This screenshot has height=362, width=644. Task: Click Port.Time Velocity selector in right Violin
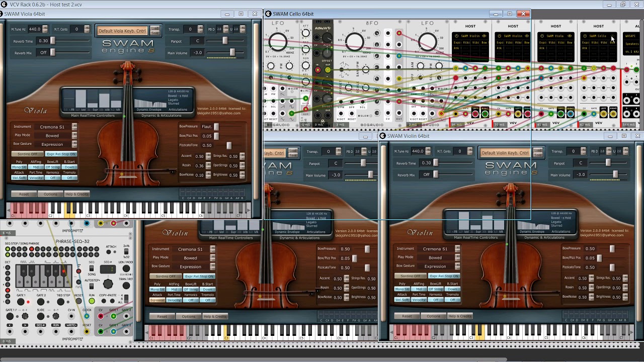click(x=419, y=300)
